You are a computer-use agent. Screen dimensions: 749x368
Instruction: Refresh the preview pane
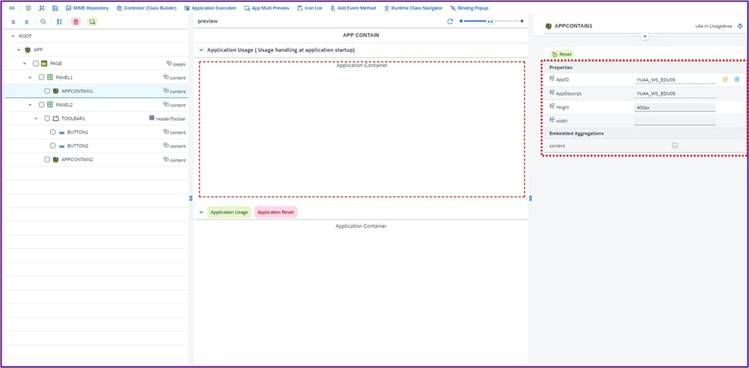450,22
